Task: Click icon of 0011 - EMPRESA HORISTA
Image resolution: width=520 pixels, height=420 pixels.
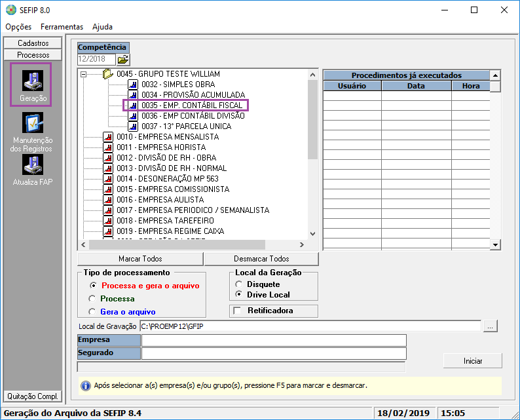Action: (108, 147)
